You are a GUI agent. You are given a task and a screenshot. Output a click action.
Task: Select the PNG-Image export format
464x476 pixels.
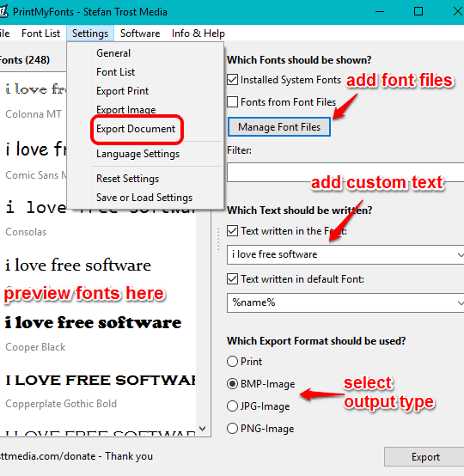pos(232,429)
